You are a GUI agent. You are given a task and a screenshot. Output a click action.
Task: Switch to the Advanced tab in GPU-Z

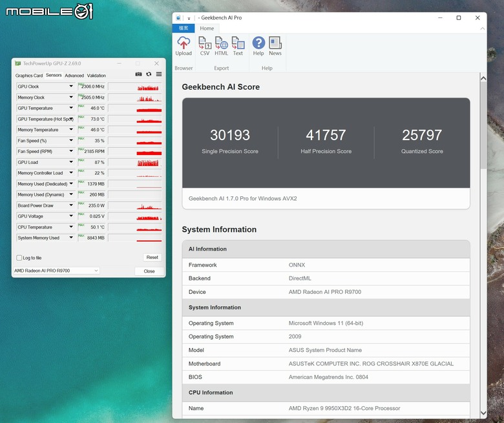click(x=74, y=76)
